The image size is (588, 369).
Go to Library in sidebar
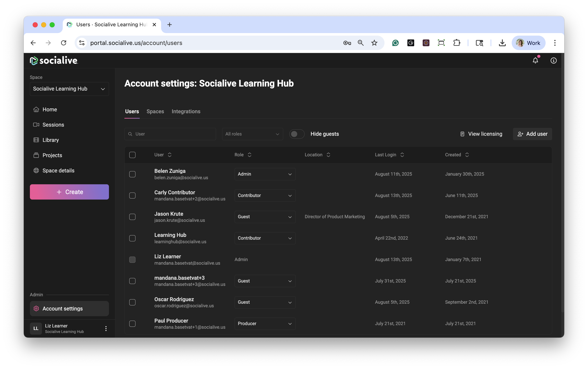50,140
